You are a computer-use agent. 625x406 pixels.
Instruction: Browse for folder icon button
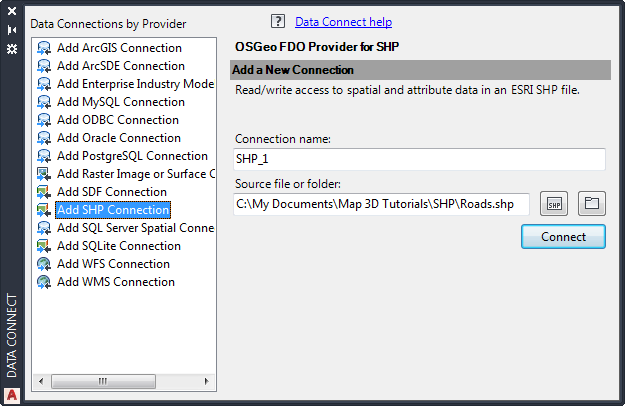pos(592,204)
